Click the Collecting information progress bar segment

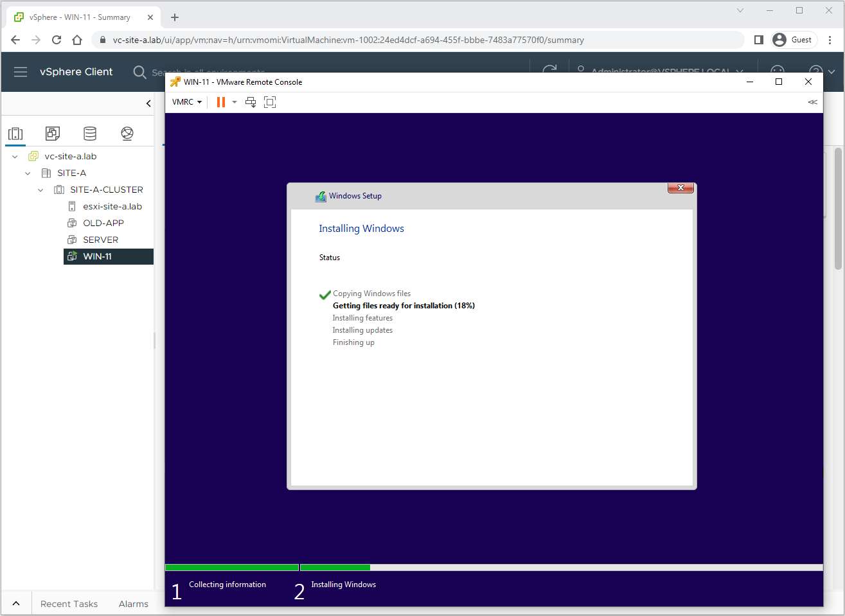coord(232,568)
